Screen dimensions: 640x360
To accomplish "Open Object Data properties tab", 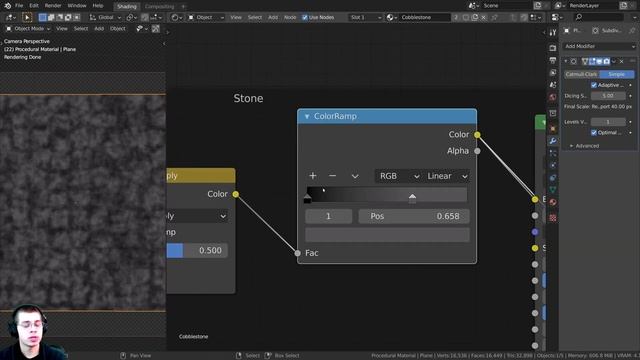I will [x=553, y=190].
